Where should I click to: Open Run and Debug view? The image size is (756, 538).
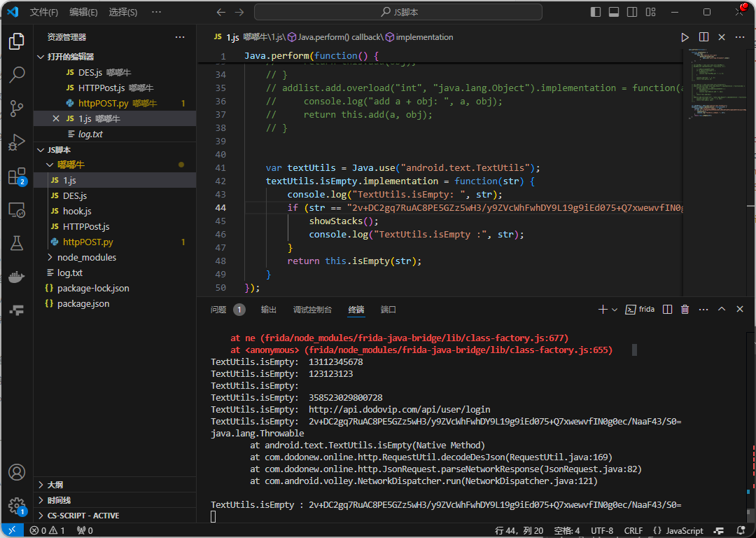click(x=17, y=142)
